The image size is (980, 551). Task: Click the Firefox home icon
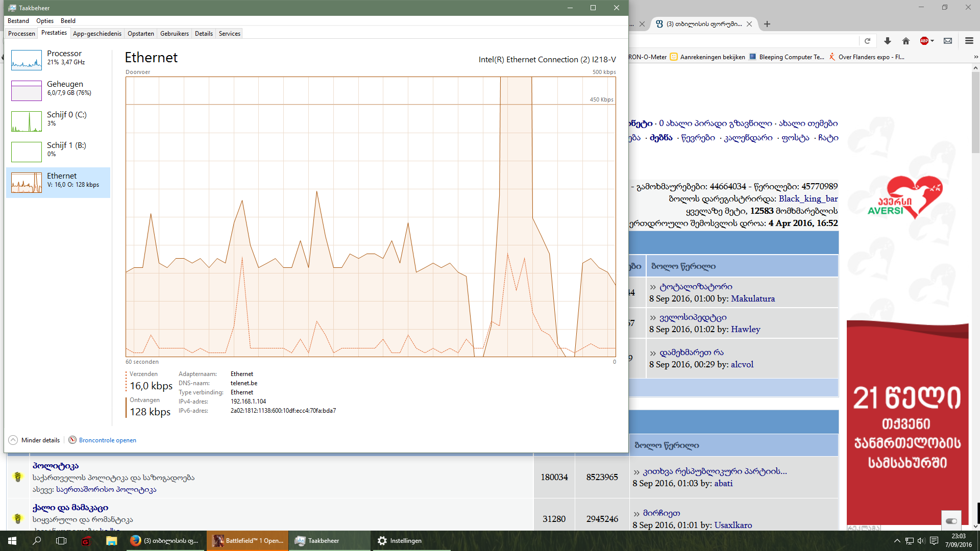(906, 41)
